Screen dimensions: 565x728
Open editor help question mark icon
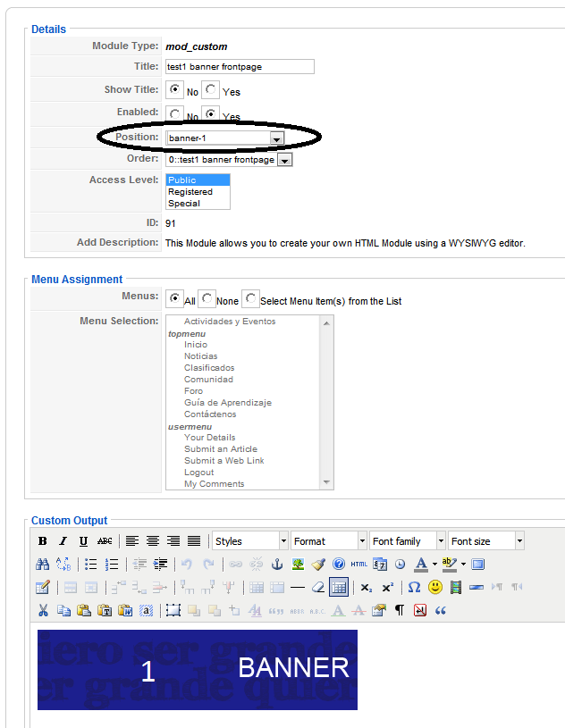(x=339, y=565)
